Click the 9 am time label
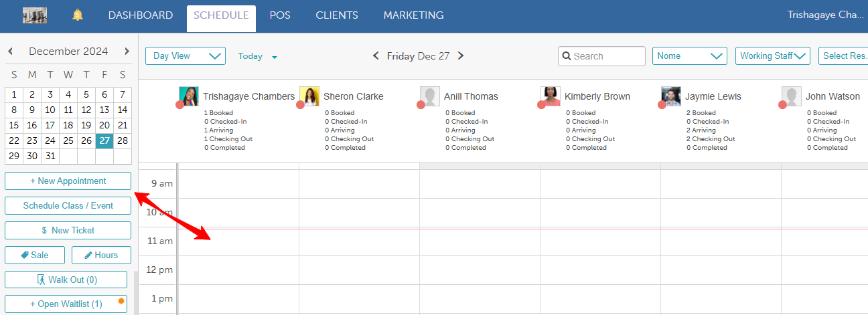This screenshot has height=315, width=868. 161,183
